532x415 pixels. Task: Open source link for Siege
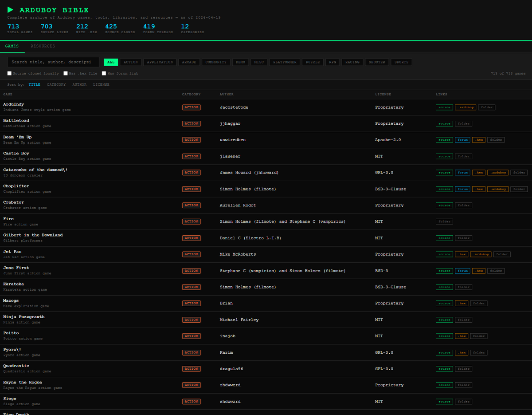444,401
